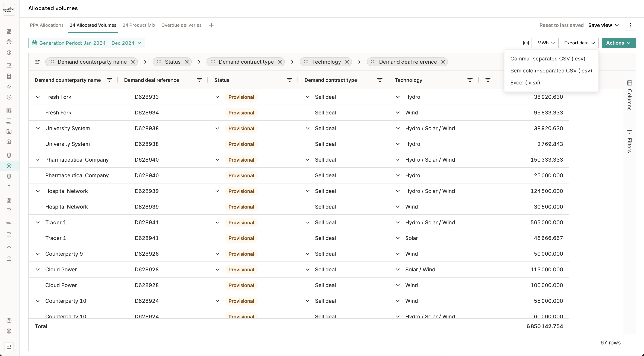Click Reset to last saved
The image size is (644, 356).
pyautogui.click(x=561, y=25)
